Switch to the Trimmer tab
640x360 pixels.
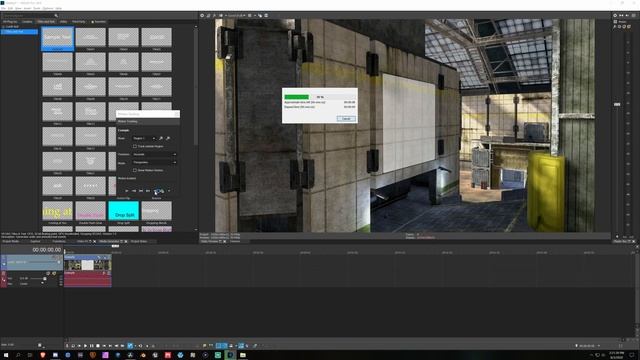point(235,241)
